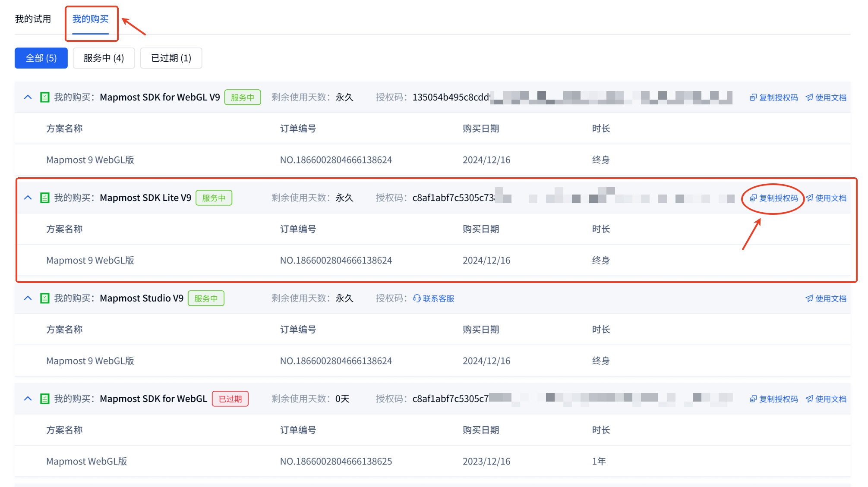Filter purchases by 服务中 (4)
868x487 pixels.
point(104,58)
